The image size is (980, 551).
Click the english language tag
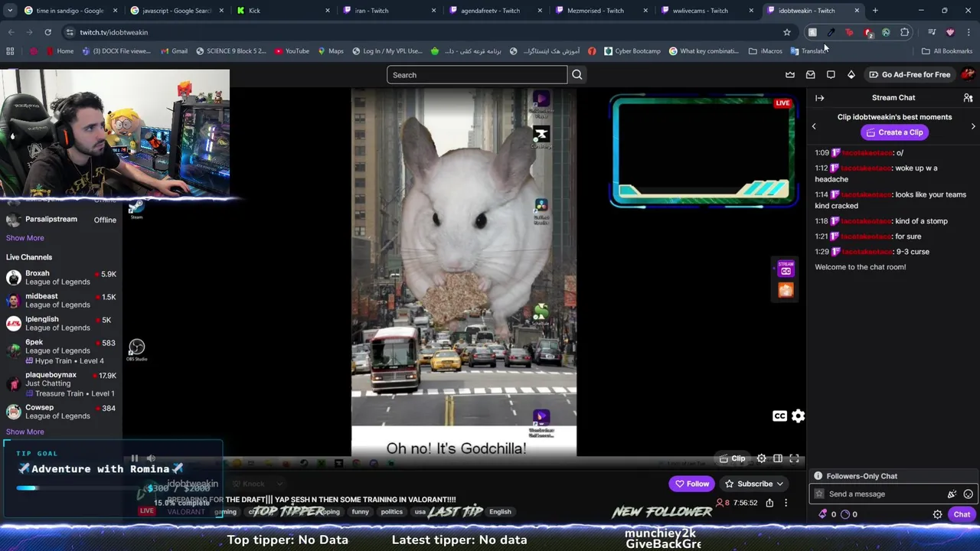(x=500, y=512)
